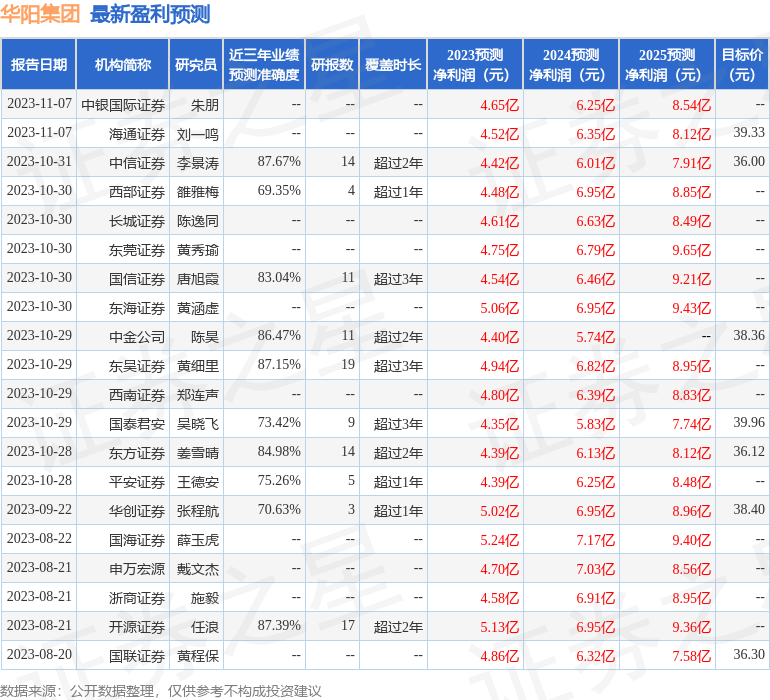Screen dimensions: 770x700
Task: Click the 研报数 column header
Action: point(332,64)
